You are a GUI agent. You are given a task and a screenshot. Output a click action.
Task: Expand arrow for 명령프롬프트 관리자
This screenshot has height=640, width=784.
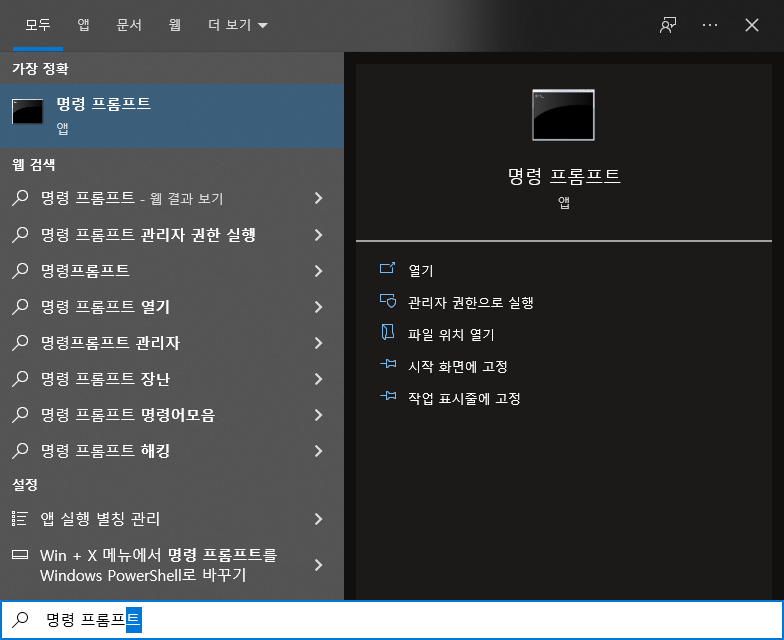coord(318,342)
